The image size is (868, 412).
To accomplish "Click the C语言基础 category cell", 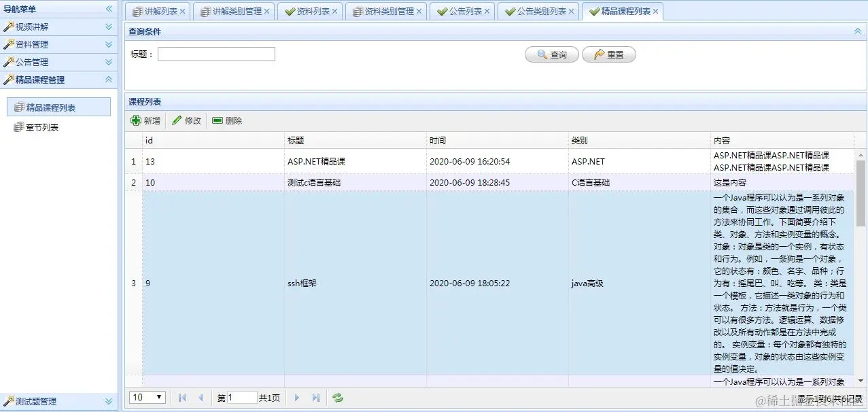I will click(x=640, y=183).
